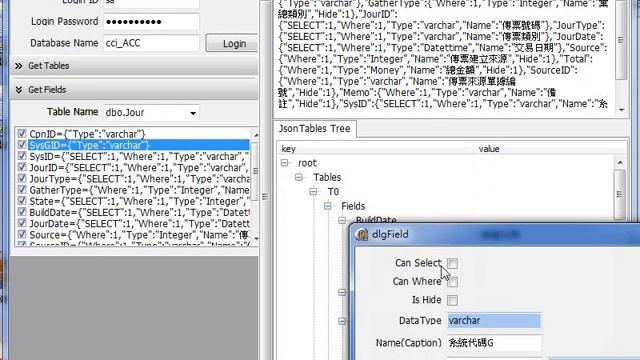Click the fields list scroll down arrow
The width and height of the screenshot is (640, 360).
pyautogui.click(x=256, y=238)
